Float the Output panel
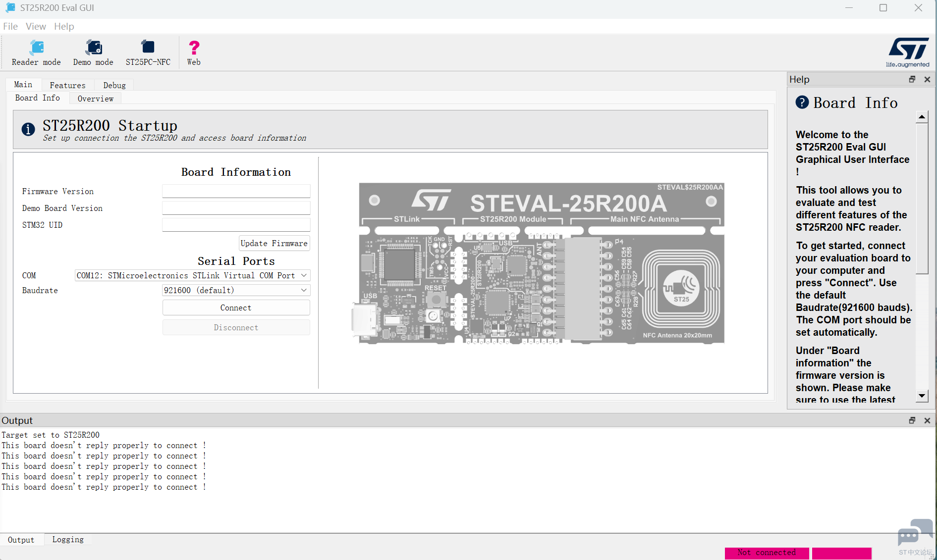This screenshot has width=937, height=560. pos(912,420)
